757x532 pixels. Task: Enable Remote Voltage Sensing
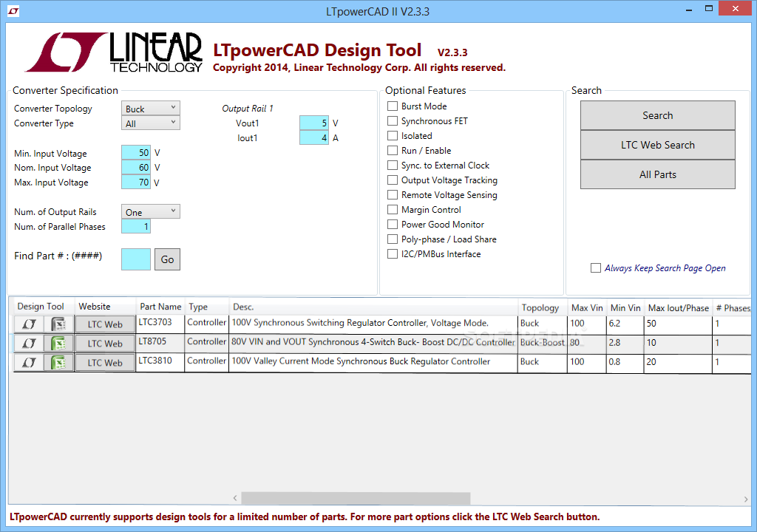pos(393,194)
